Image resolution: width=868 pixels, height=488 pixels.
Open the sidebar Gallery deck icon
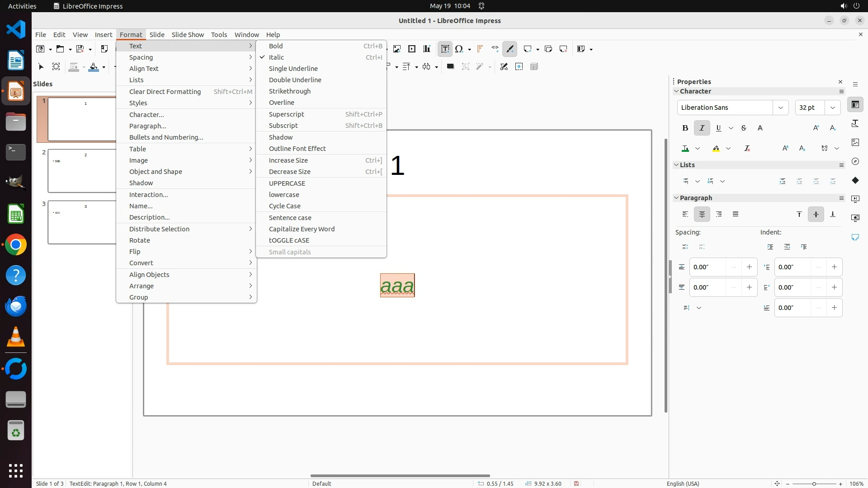click(855, 142)
